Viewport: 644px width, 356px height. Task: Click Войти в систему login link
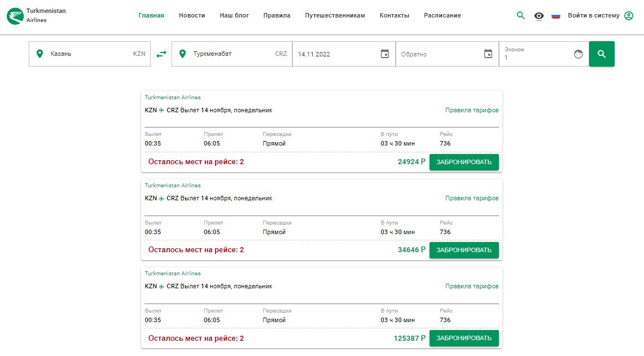click(593, 16)
